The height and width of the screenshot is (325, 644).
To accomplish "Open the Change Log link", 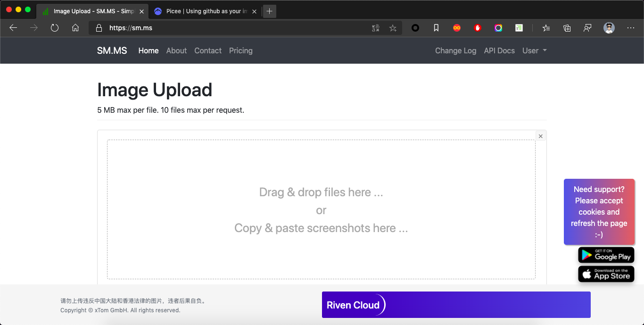I will (455, 50).
